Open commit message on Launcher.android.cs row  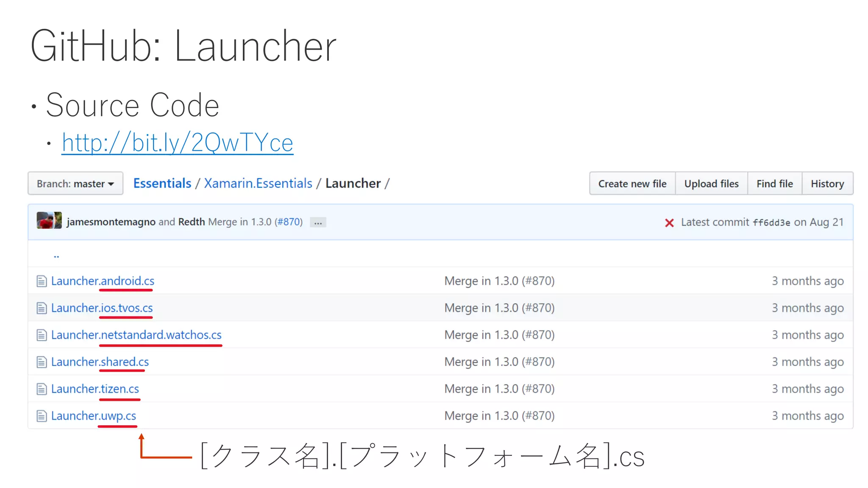click(x=499, y=281)
